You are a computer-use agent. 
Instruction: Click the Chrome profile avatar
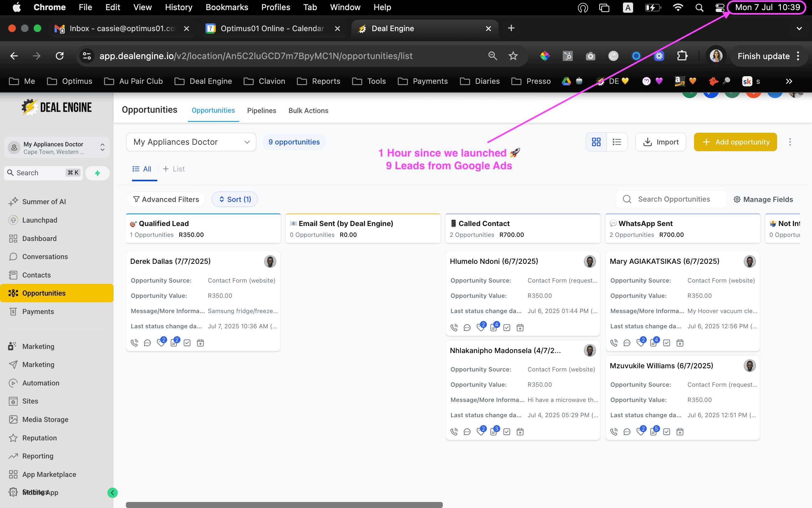716,56
